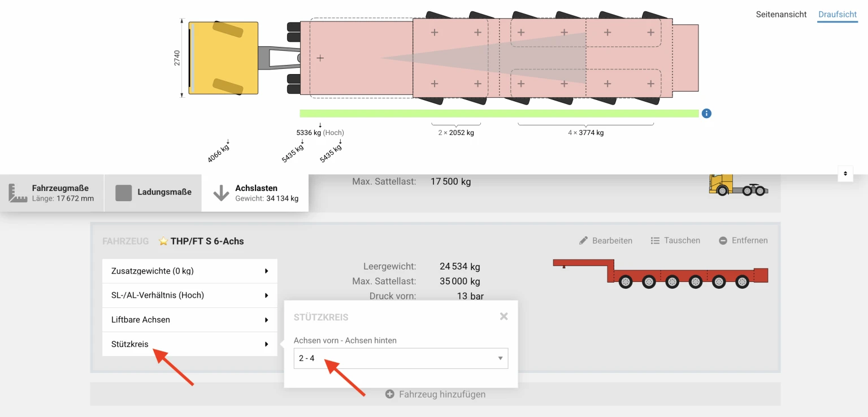Click the Max. Sattellast value 35 000 kg
This screenshot has width=868, height=417.
click(460, 281)
